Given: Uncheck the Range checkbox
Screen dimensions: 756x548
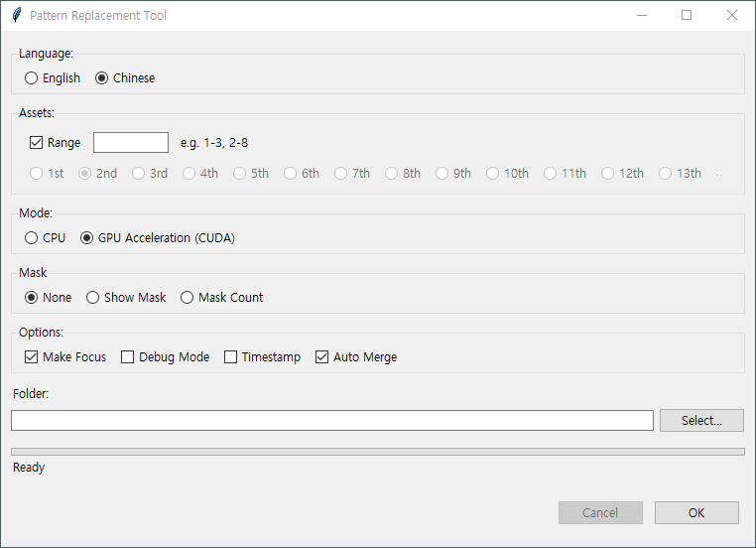Looking at the screenshot, I should (37, 143).
